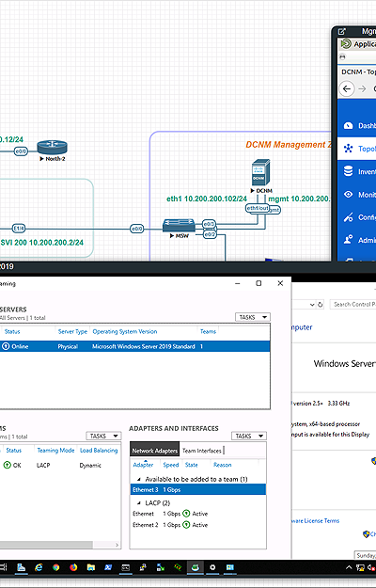
Task: Click the Applications menu logo icon
Action: point(346,44)
